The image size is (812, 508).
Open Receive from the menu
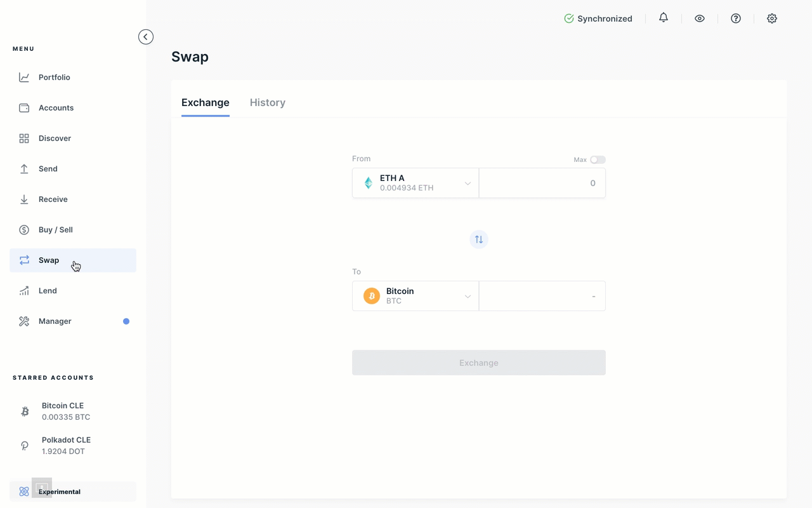tap(73, 199)
